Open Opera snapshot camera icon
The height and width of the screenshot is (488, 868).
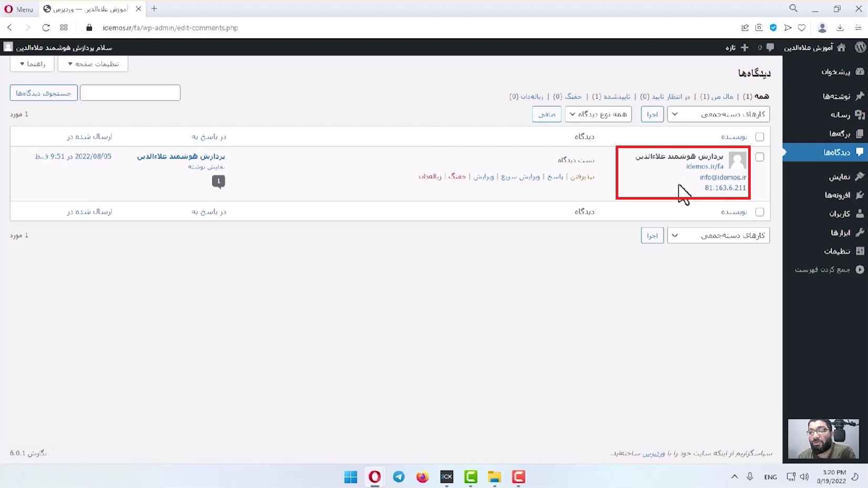759,28
